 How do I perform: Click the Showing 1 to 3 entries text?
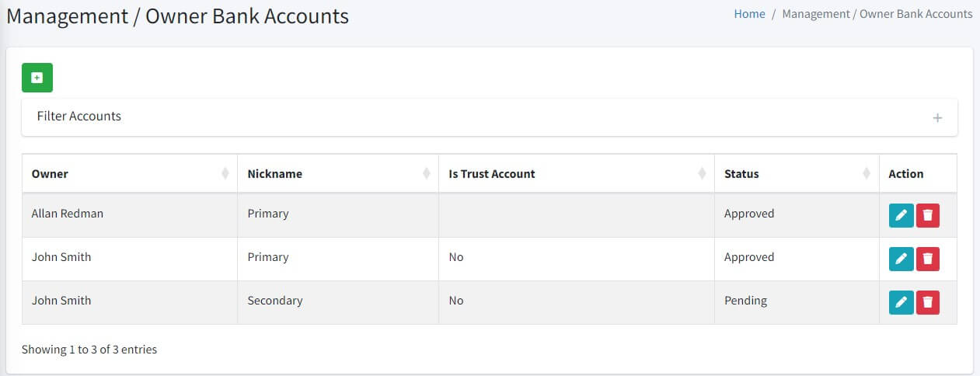coord(89,350)
